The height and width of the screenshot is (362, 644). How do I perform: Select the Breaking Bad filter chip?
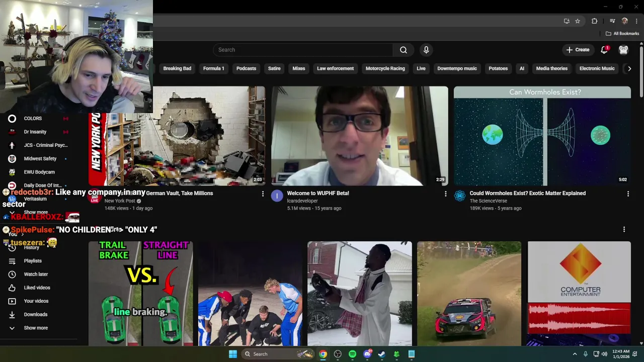click(177, 68)
